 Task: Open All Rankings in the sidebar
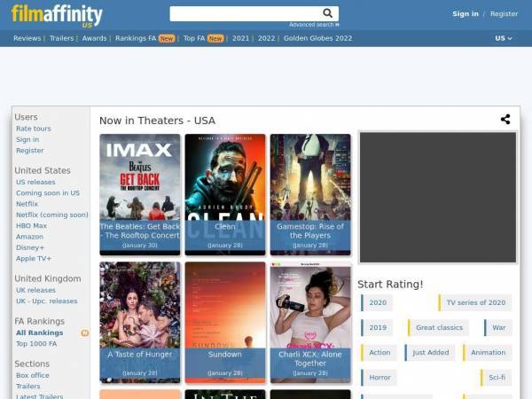[39, 332]
